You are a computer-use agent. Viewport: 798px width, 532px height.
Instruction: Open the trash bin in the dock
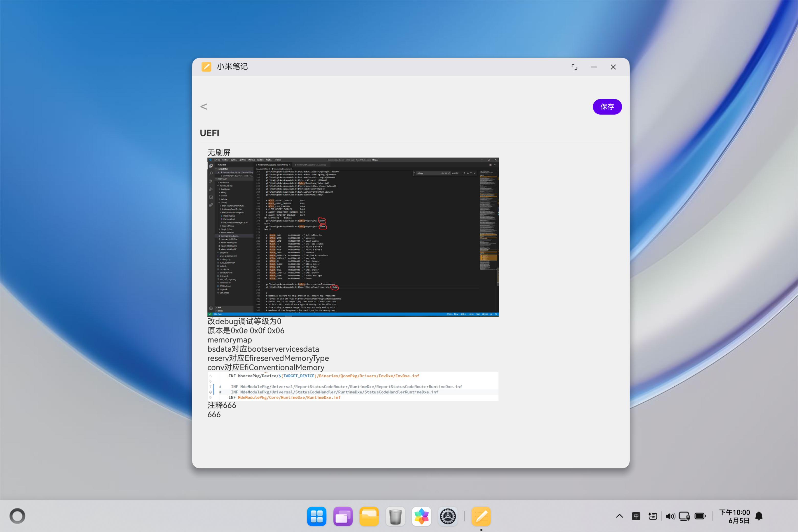pyautogui.click(x=395, y=516)
